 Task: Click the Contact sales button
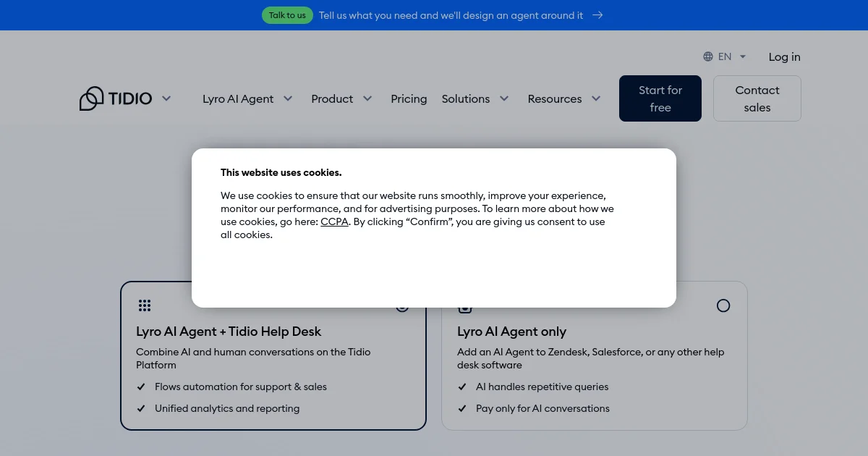tap(757, 98)
